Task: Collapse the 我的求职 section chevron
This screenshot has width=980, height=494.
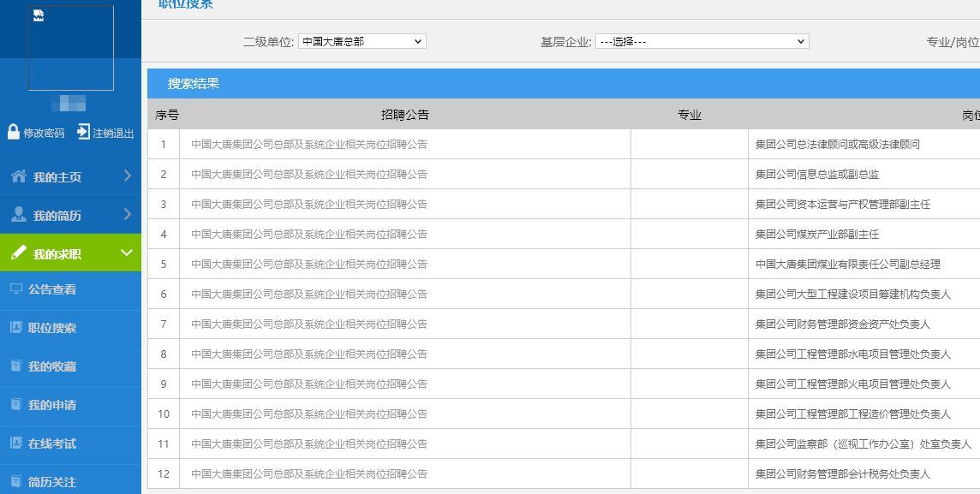Action: pyautogui.click(x=127, y=253)
